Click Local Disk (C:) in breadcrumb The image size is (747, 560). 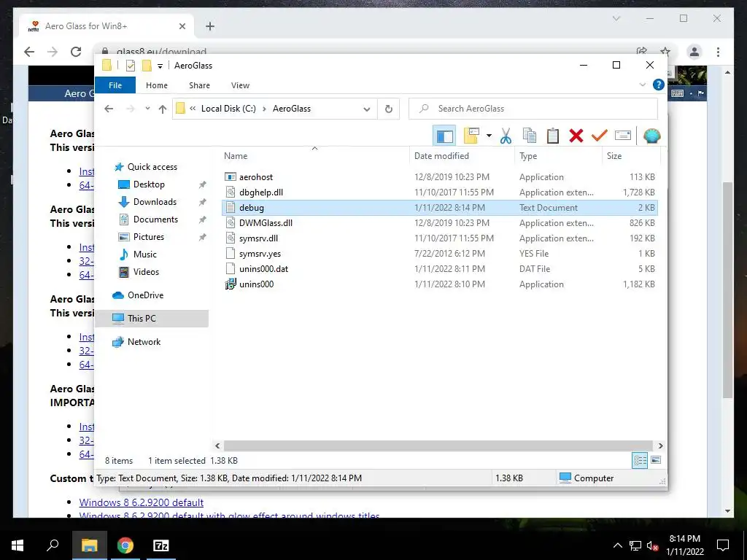(x=228, y=109)
